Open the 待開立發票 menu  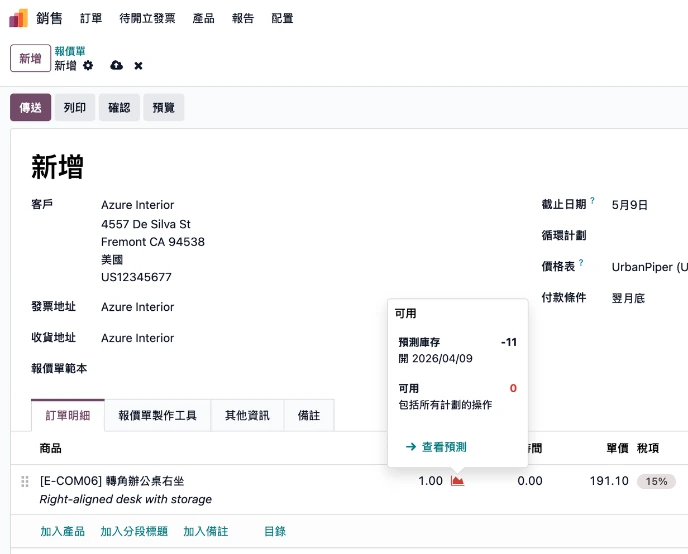click(x=147, y=18)
